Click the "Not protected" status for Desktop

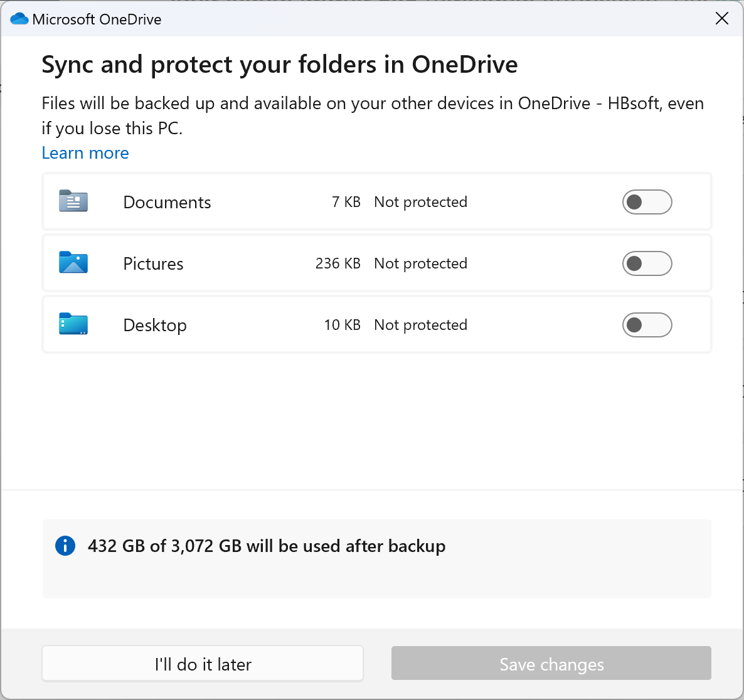[x=420, y=325]
